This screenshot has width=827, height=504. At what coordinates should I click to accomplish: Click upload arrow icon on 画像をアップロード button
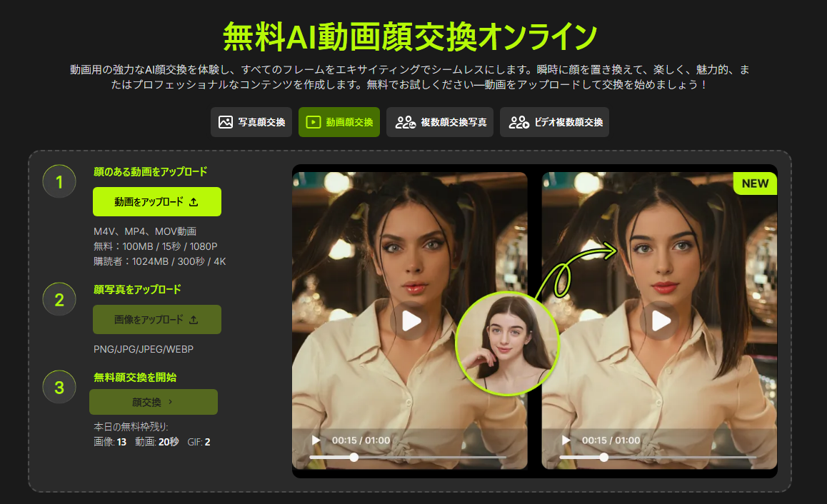[194, 320]
